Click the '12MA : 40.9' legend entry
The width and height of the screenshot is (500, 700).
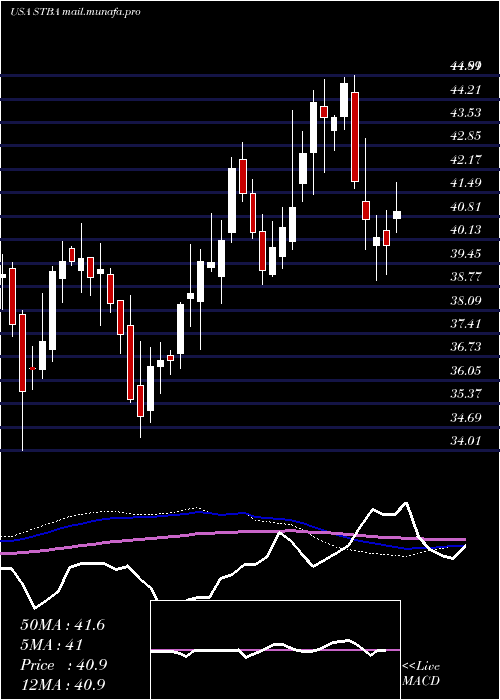click(x=63, y=685)
